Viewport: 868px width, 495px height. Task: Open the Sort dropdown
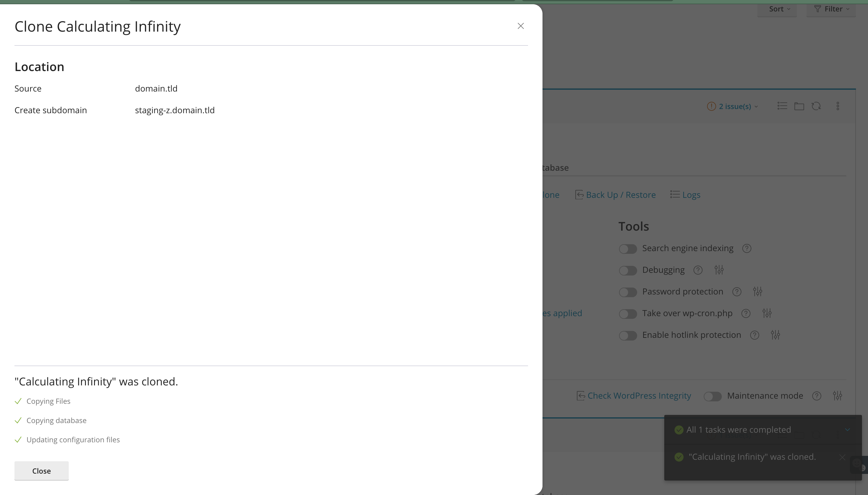pos(777,9)
